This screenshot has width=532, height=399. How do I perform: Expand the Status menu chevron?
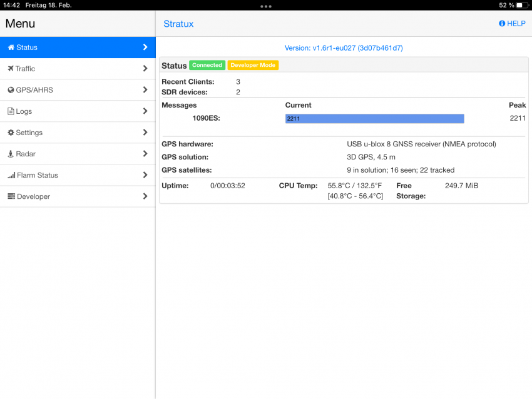145,47
